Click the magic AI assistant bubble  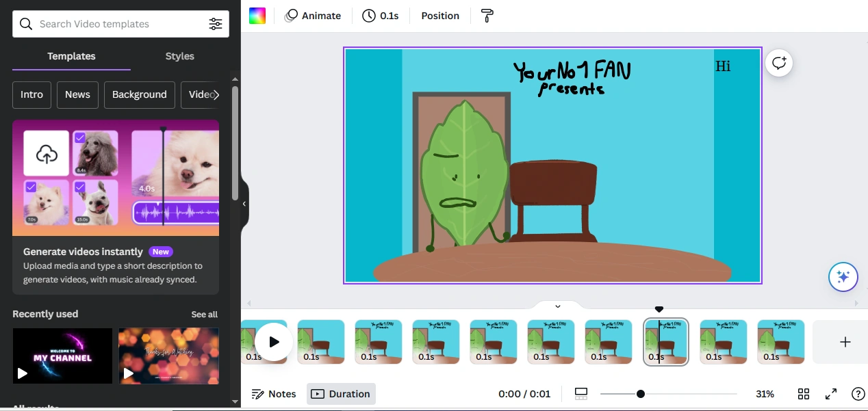pyautogui.click(x=843, y=276)
